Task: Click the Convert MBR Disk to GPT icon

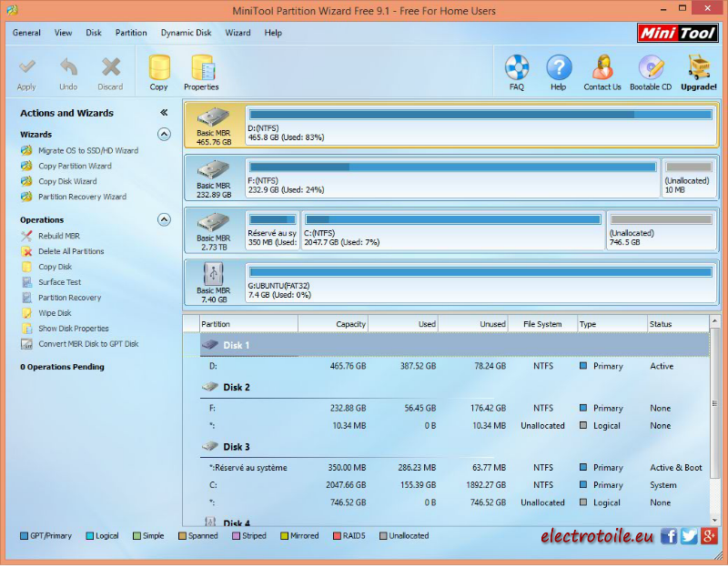Action: click(x=27, y=344)
